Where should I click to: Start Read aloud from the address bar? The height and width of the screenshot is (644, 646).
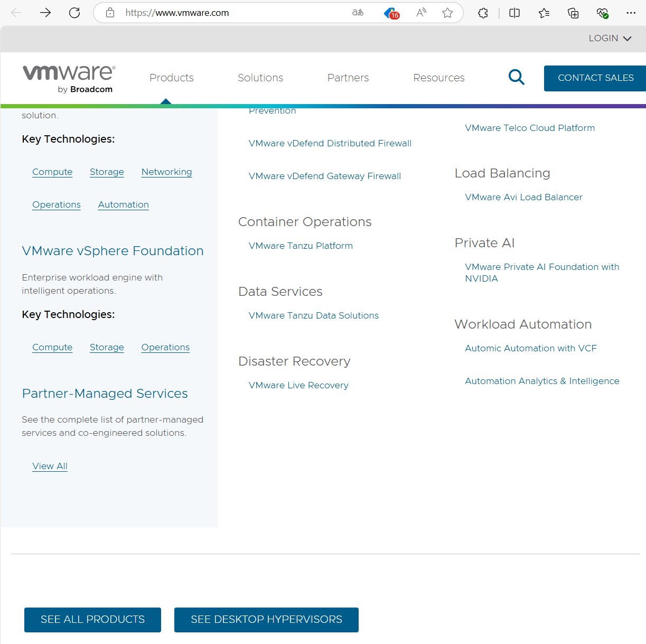[x=421, y=13]
